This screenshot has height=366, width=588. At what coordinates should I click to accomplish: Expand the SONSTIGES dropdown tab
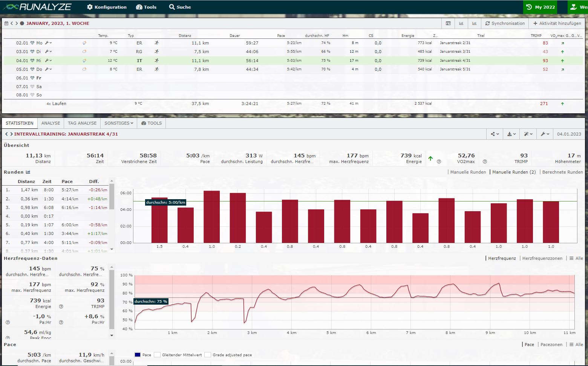coord(119,123)
